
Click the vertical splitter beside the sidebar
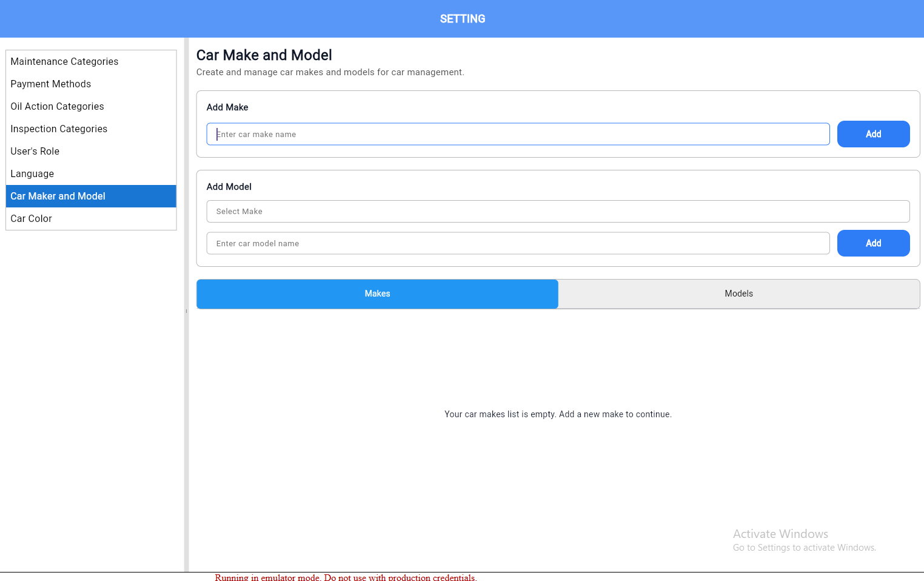click(x=186, y=311)
